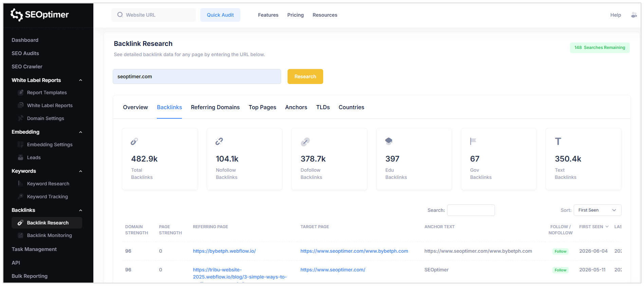Click the Keyword Research sidebar icon
This screenshot has height=286, width=644.
tap(21, 184)
